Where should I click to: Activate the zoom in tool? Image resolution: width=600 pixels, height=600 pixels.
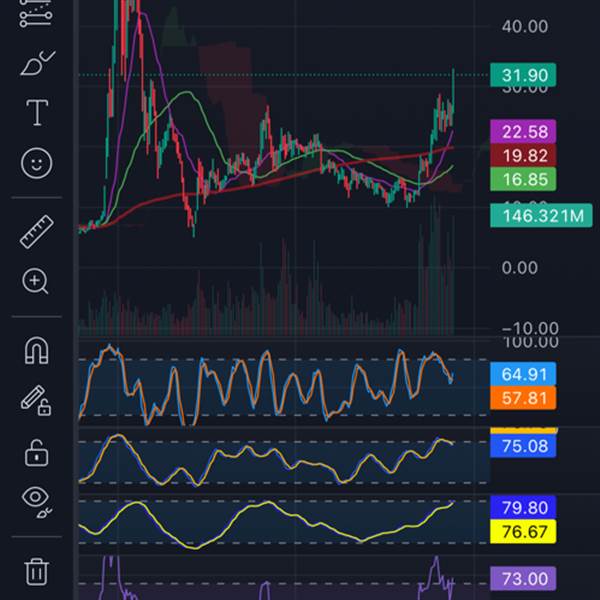tap(35, 281)
